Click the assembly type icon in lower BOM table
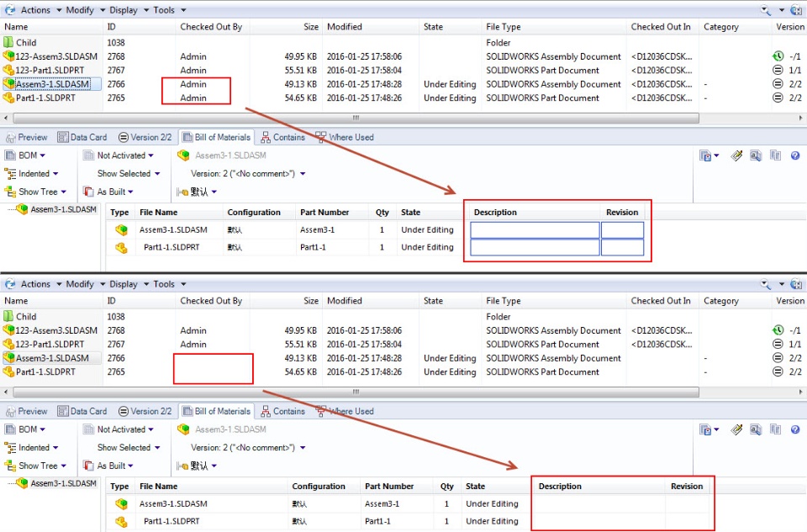 pyautogui.click(x=121, y=503)
